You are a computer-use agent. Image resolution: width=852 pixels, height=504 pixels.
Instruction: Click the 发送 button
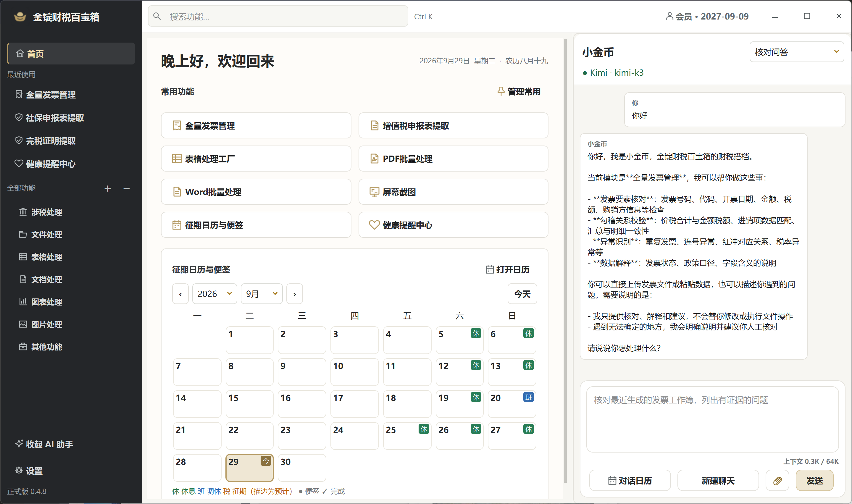coord(814,481)
